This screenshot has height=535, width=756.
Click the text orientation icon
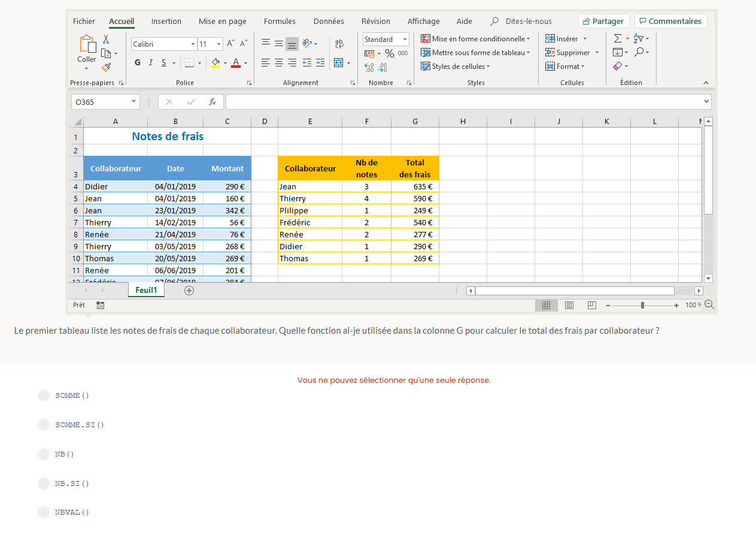[307, 43]
